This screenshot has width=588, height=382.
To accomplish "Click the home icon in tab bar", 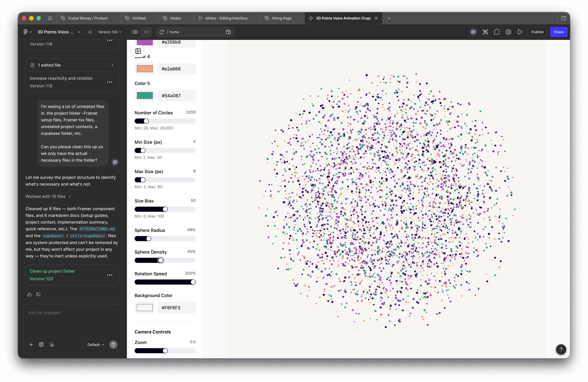I will click(x=50, y=18).
